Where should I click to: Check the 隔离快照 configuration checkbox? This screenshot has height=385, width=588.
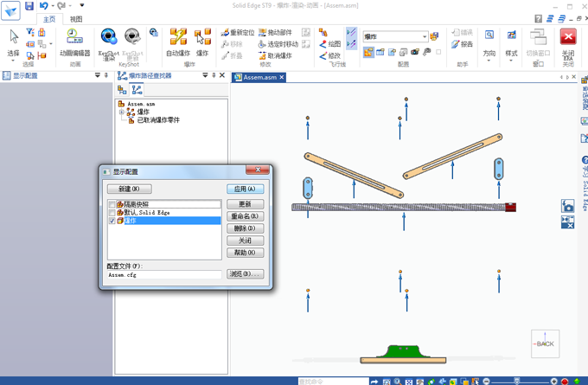(112, 204)
